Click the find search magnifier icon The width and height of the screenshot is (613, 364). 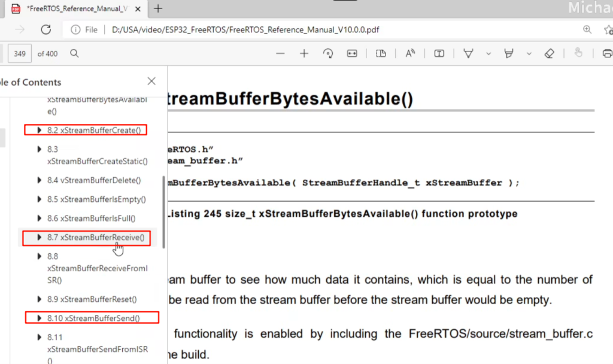click(x=74, y=53)
